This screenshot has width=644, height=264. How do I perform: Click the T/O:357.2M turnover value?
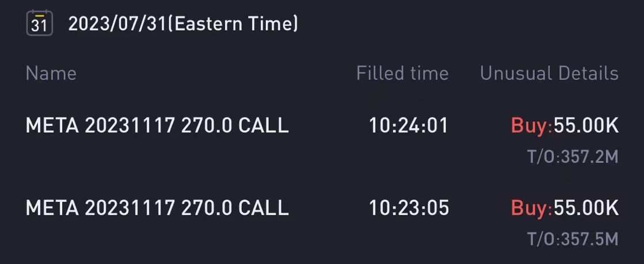click(573, 156)
